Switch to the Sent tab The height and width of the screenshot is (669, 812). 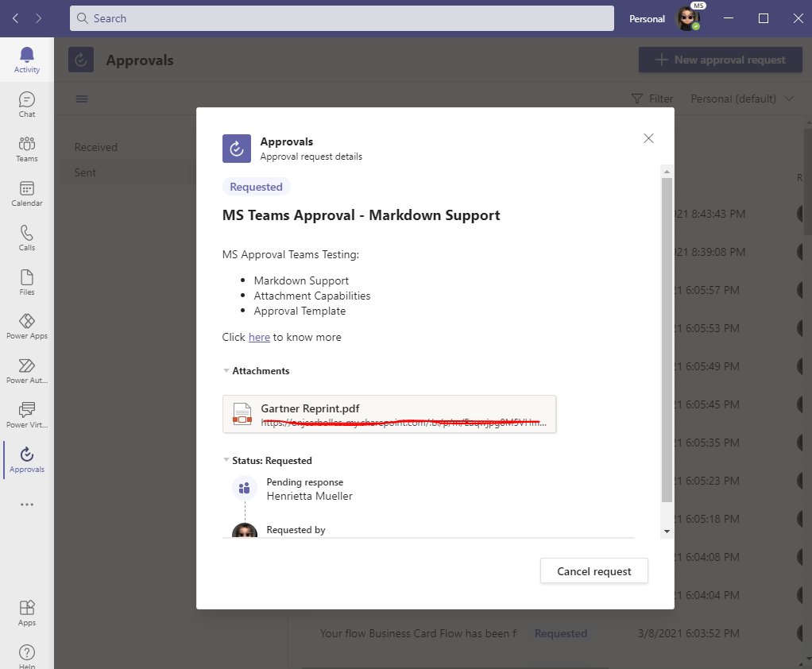[86, 172]
